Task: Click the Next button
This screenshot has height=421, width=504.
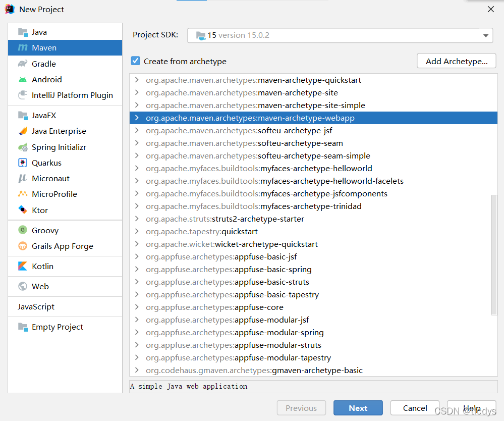Action: [x=358, y=408]
